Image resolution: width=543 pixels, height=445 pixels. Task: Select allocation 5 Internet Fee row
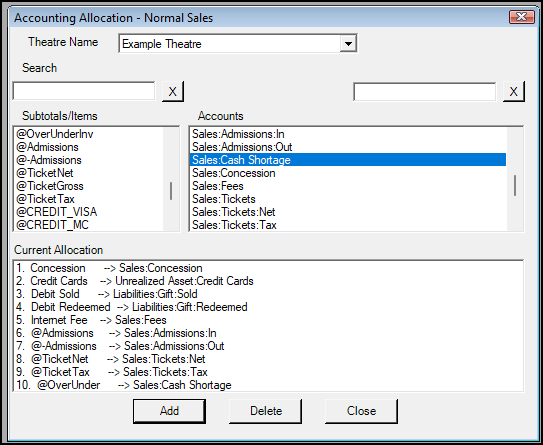pyautogui.click(x=91, y=320)
